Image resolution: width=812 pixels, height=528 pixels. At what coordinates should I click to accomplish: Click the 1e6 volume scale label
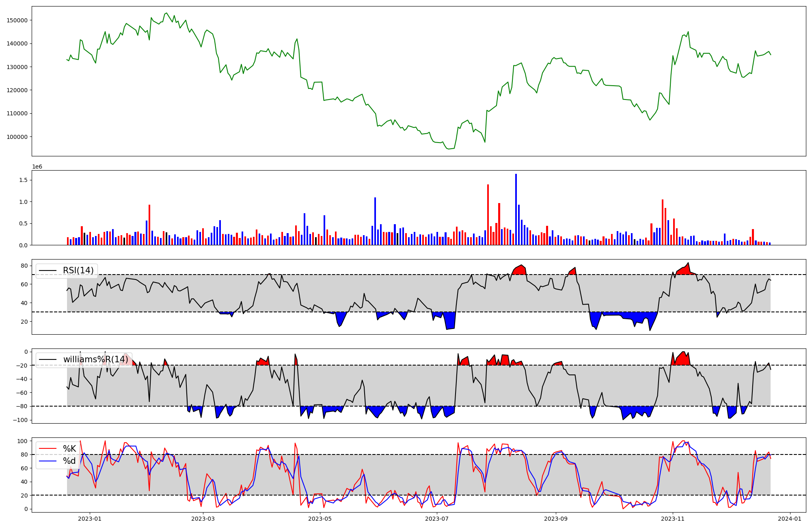pos(37,167)
